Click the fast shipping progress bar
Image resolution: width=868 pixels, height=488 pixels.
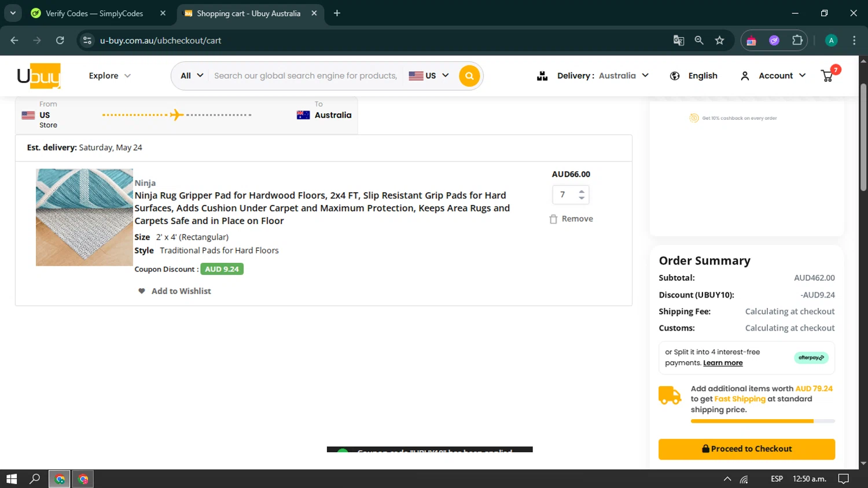tap(763, 421)
